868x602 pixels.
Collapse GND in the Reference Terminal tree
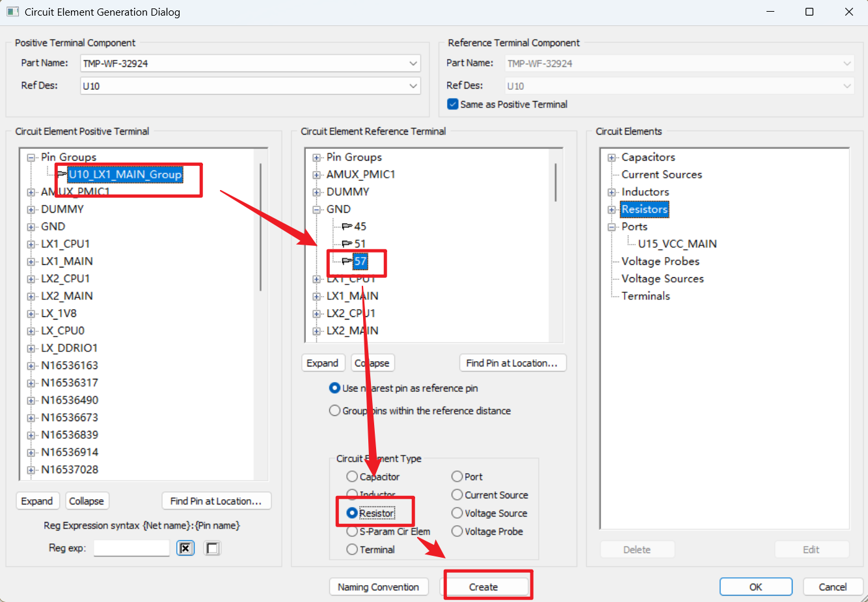tap(316, 210)
